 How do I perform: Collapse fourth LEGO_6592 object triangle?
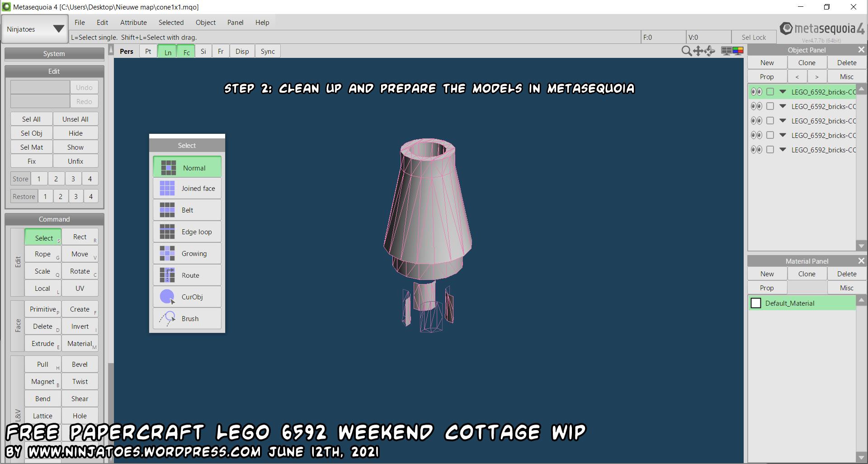pyautogui.click(x=783, y=135)
